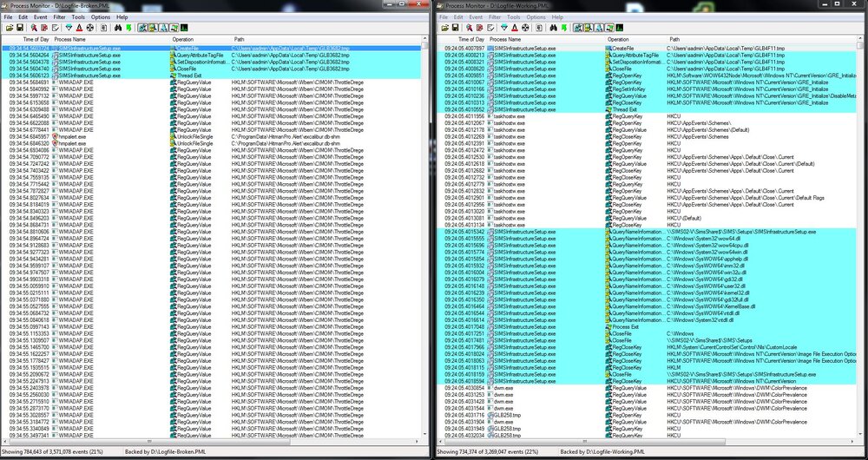The height and width of the screenshot is (460, 868).
Task: Select Include Process From Window target, Logfile-Broken
Action: pos(89,28)
